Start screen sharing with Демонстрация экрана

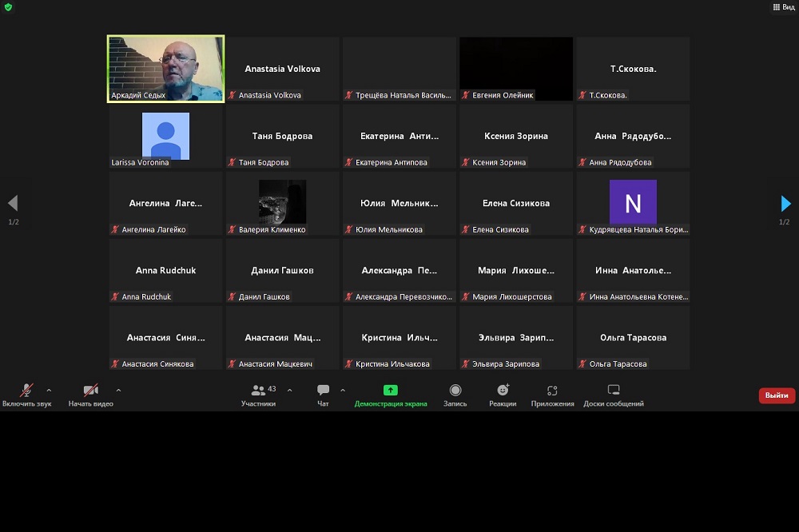click(391, 395)
